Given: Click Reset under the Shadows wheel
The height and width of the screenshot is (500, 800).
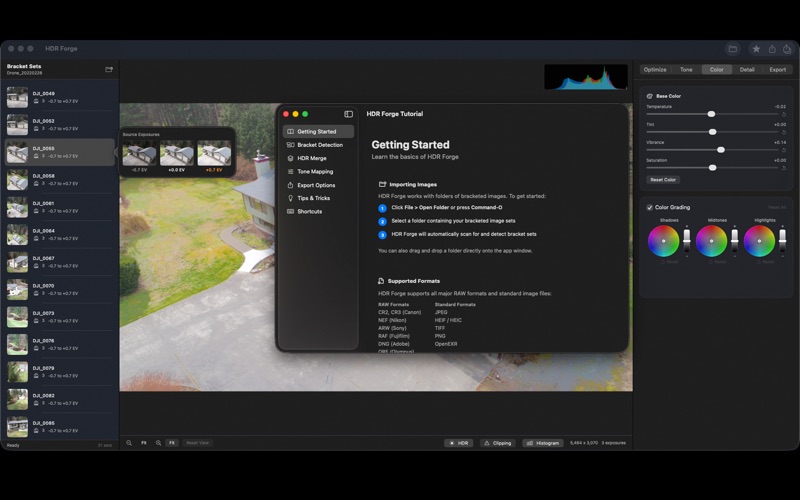Looking at the screenshot, I should tap(669, 262).
